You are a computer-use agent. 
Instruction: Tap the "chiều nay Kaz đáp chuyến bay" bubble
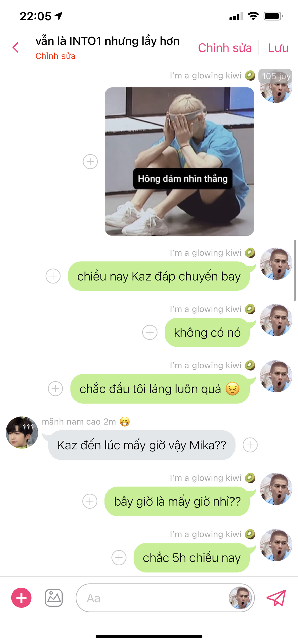click(159, 276)
